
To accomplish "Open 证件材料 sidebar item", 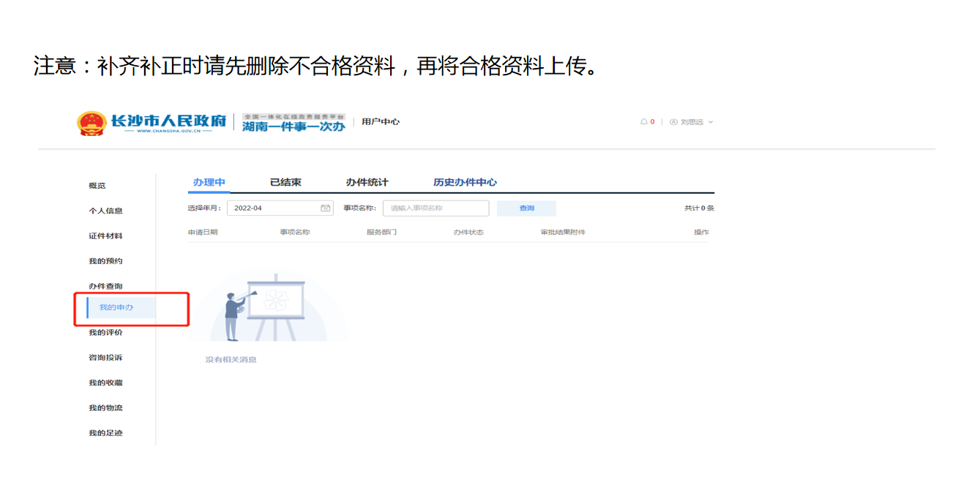I will tap(105, 236).
